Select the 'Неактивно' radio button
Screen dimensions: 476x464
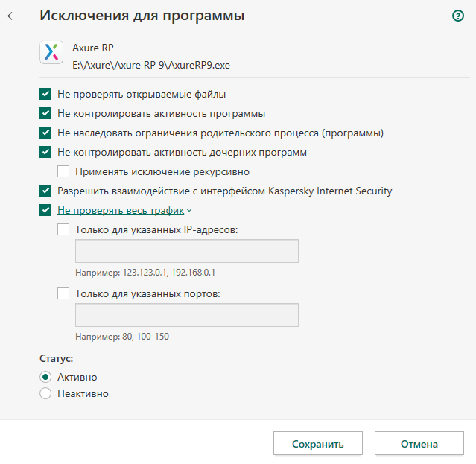(45, 393)
